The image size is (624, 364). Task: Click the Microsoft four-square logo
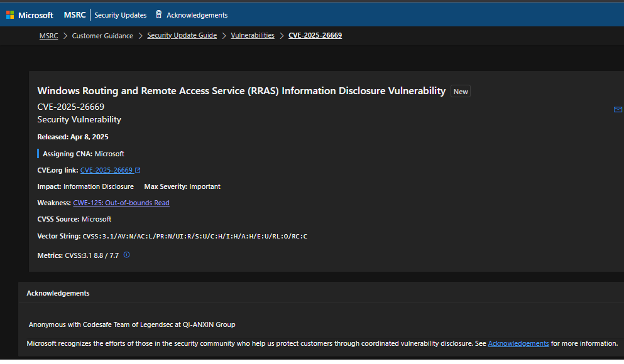click(10, 15)
